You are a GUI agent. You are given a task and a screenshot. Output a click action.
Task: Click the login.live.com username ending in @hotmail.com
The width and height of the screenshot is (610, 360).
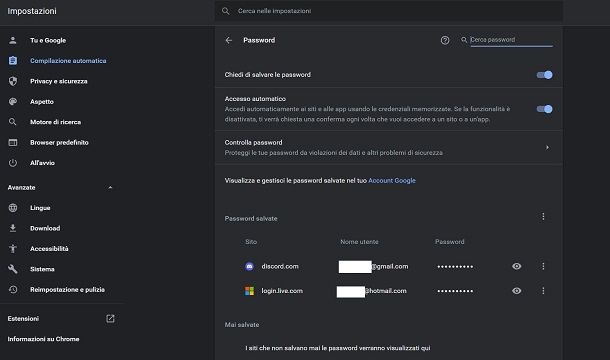click(372, 291)
